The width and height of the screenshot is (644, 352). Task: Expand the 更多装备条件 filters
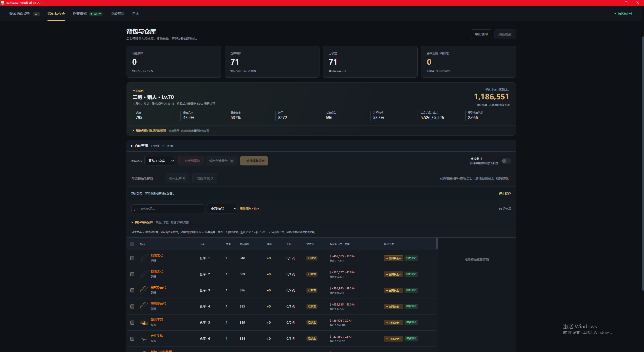pos(142,222)
